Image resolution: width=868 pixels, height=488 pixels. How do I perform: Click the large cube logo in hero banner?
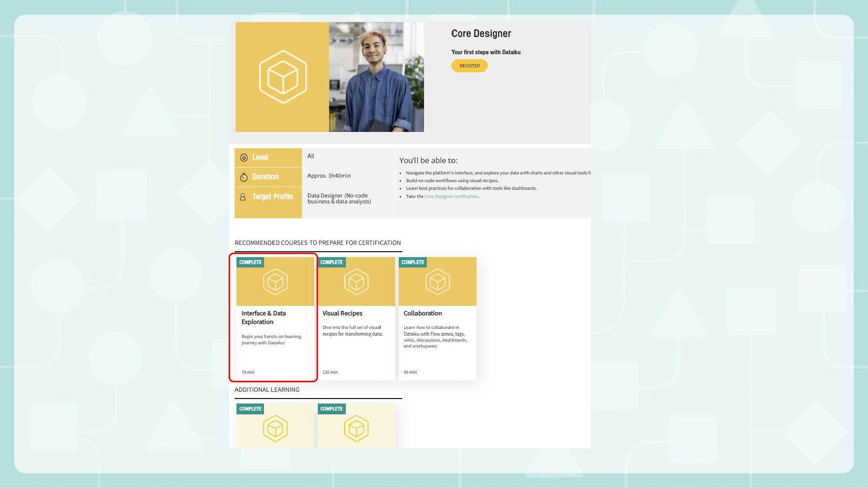(x=283, y=77)
